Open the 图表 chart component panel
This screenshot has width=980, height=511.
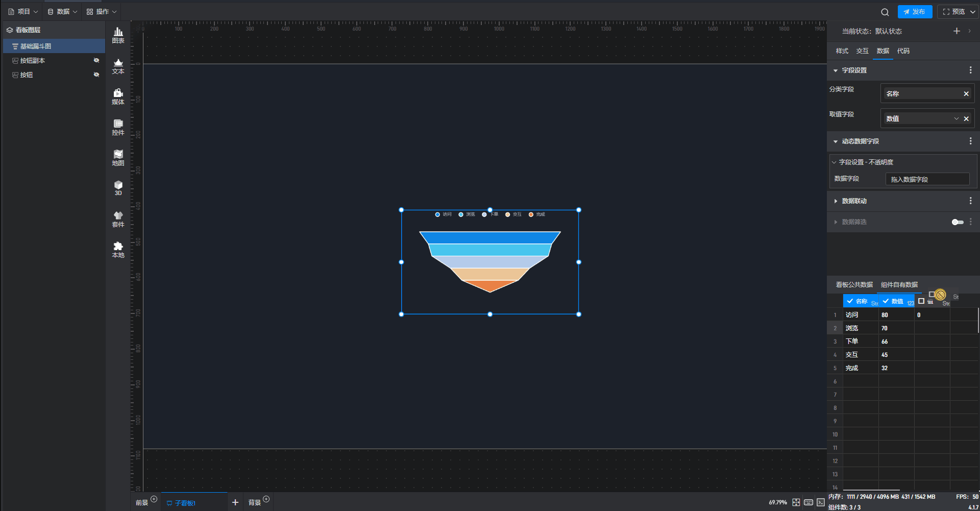pos(118,35)
